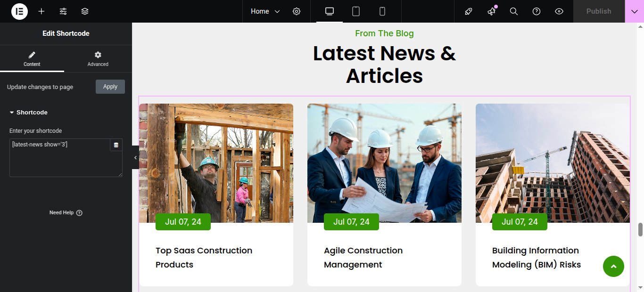
Task: Open Agile Construction Management article
Action: [x=363, y=258]
